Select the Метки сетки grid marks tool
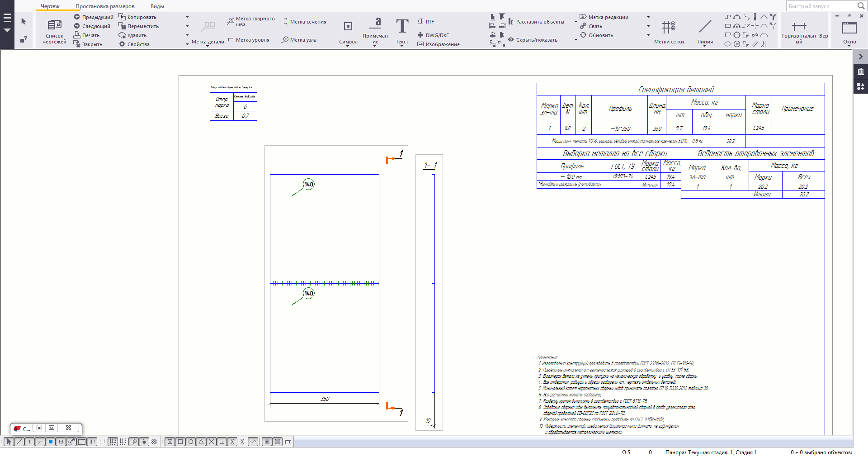 tap(669, 28)
